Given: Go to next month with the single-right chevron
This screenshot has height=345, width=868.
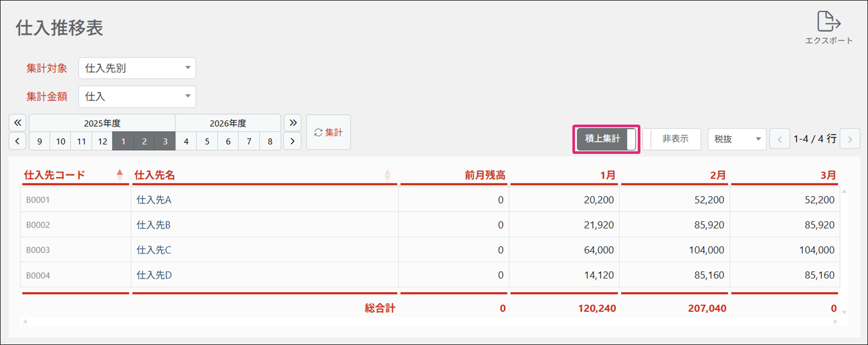Looking at the screenshot, I should pos(292,141).
